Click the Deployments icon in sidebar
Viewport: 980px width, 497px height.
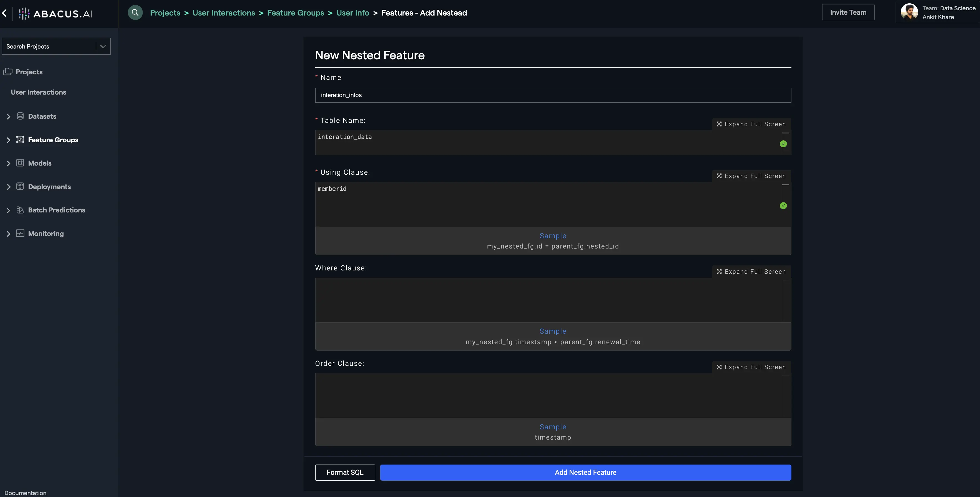point(20,186)
